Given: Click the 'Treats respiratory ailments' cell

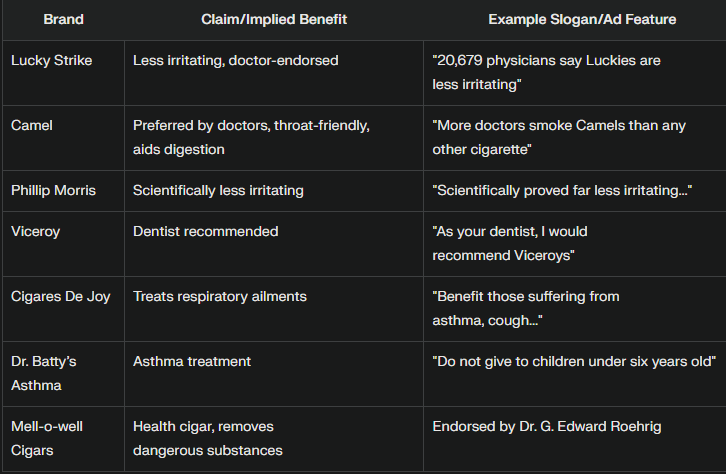Looking at the screenshot, I should 274,309.
